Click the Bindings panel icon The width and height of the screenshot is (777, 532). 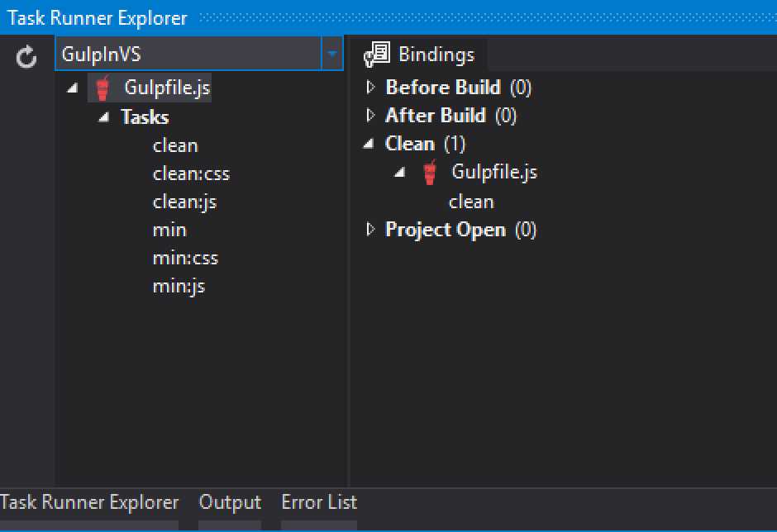[x=376, y=54]
